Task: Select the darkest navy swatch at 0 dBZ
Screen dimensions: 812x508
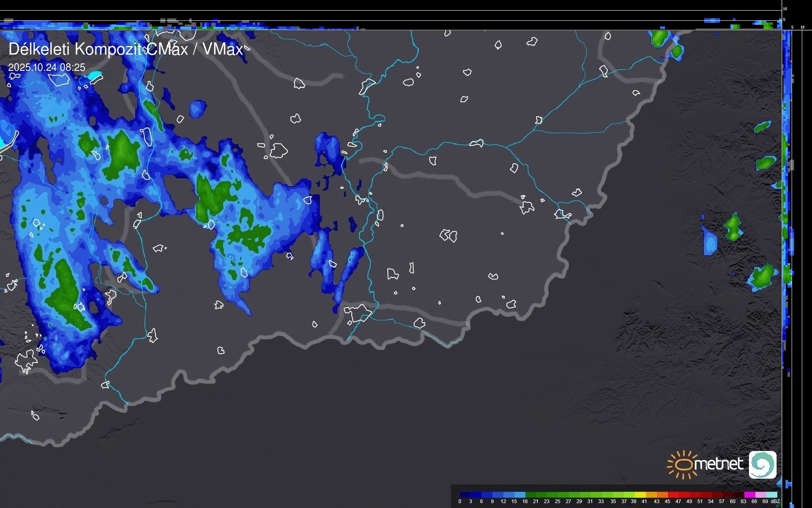Action: (x=465, y=495)
